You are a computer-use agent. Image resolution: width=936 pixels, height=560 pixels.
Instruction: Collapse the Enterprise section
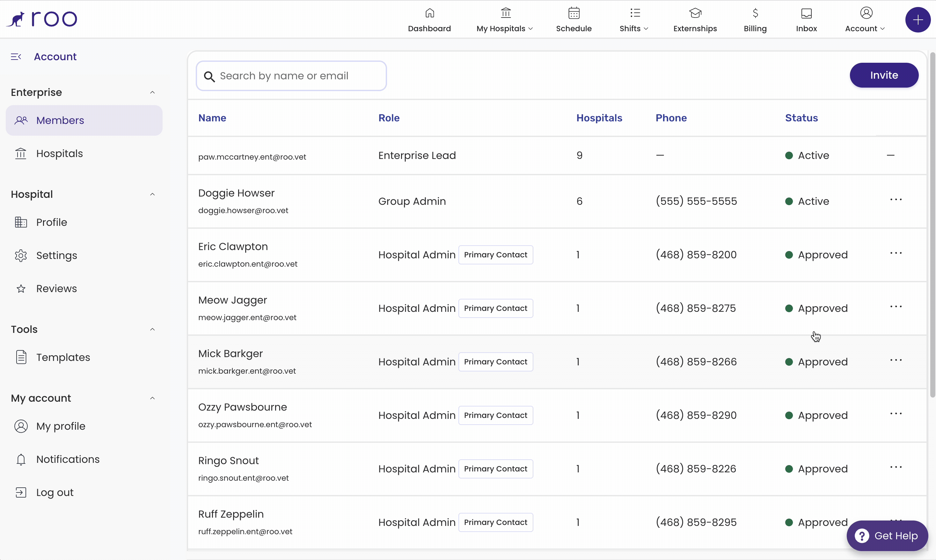point(152,92)
